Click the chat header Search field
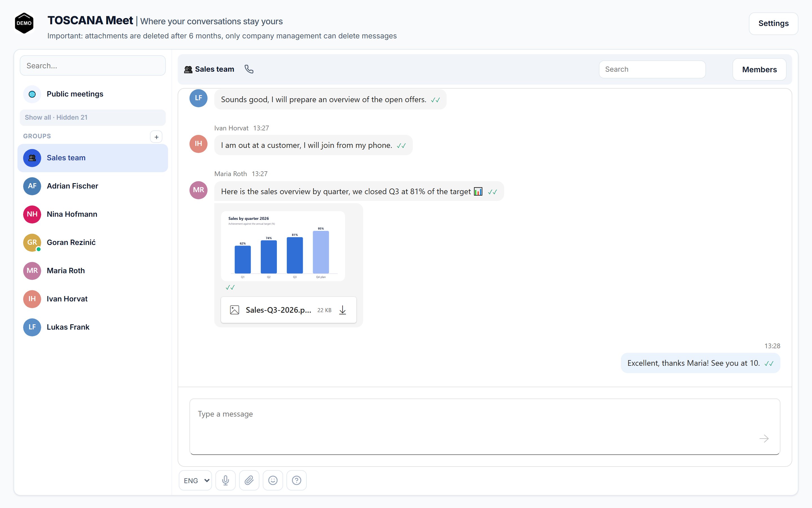Screen dimensions: 812x508 coord(652,69)
